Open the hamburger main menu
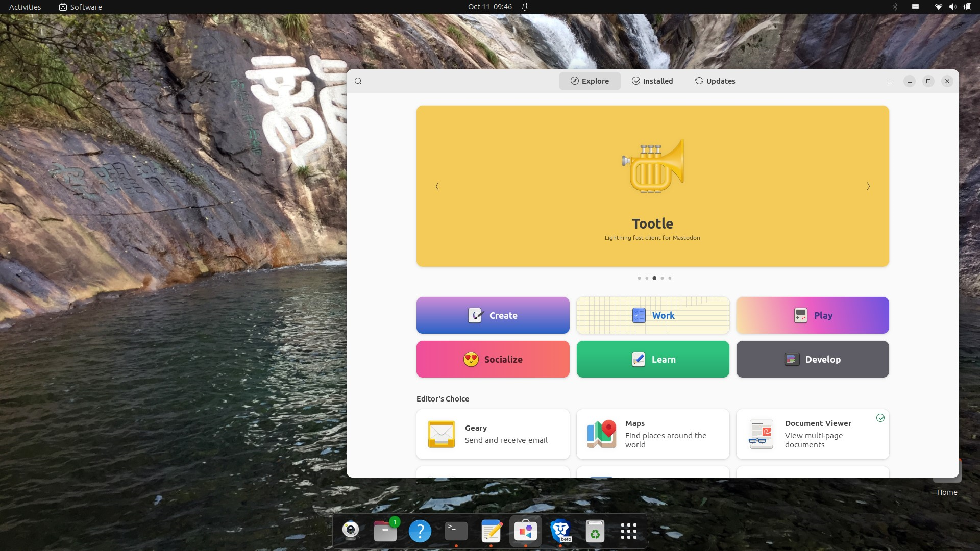This screenshot has width=980, height=551. click(889, 81)
